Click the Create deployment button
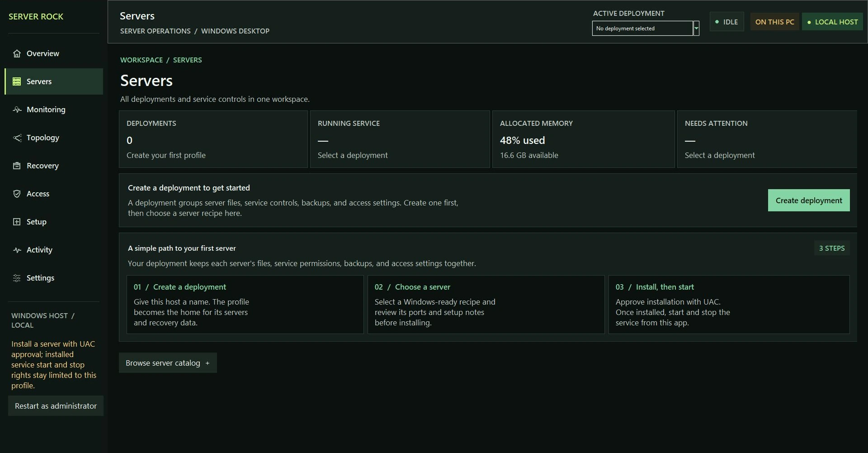Viewport: 868px width, 453px height. tap(809, 200)
